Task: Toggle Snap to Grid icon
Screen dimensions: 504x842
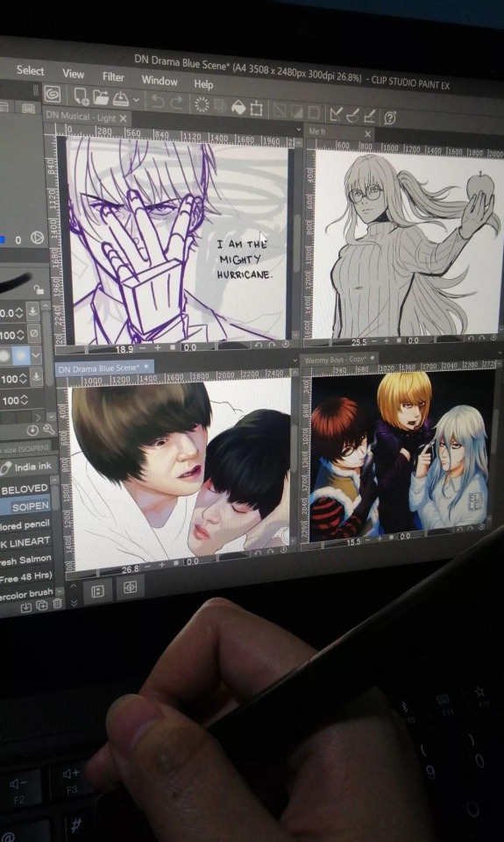Action: pos(369,116)
